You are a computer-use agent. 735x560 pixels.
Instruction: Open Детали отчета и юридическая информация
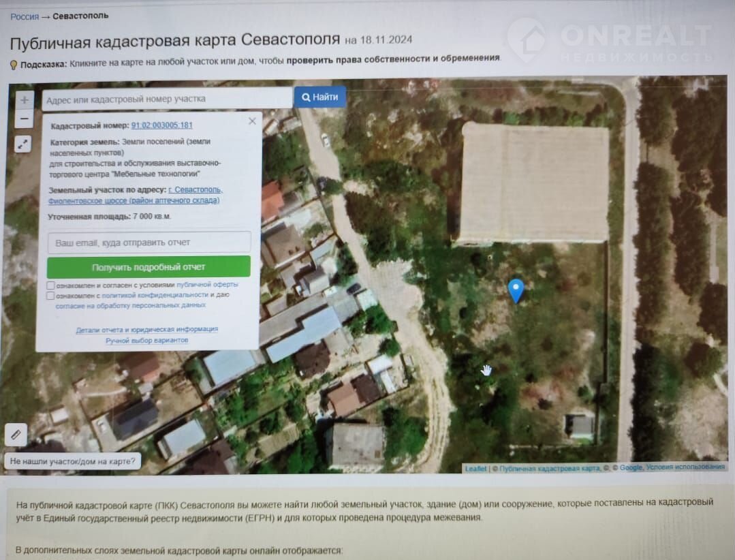(146, 329)
